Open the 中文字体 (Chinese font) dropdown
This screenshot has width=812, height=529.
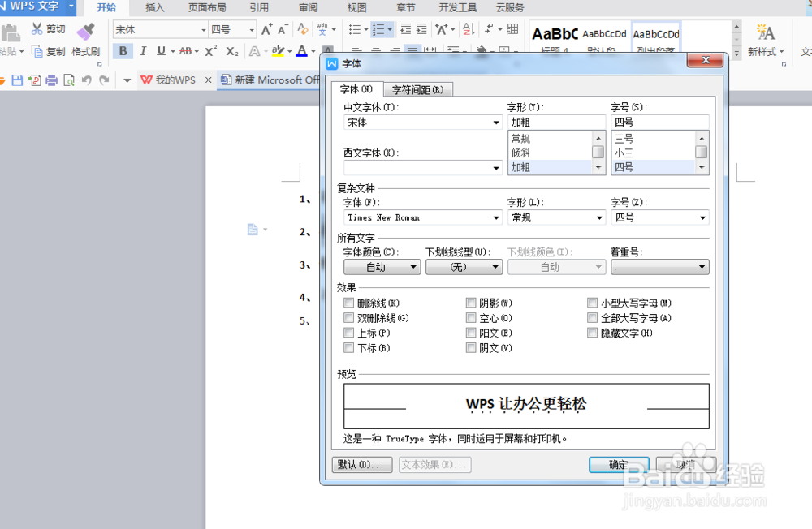click(496, 123)
